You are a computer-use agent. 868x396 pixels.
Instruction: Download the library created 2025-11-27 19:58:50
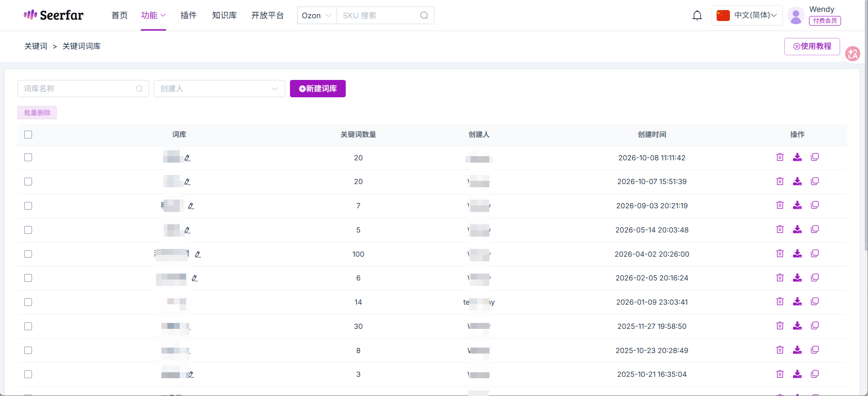tap(797, 326)
